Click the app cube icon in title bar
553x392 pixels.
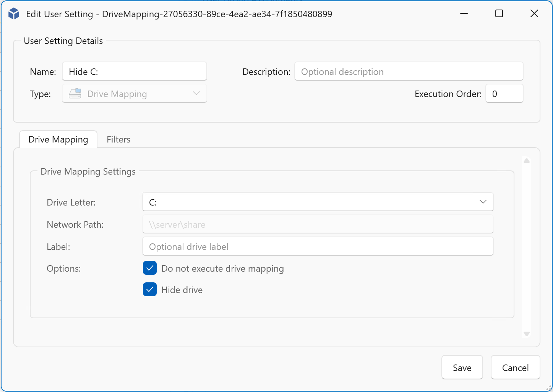pyautogui.click(x=14, y=14)
